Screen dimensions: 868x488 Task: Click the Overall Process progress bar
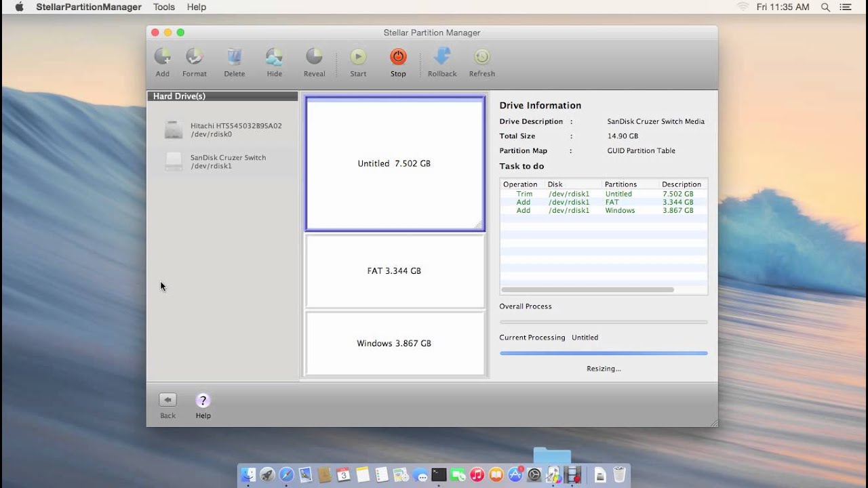tap(604, 322)
